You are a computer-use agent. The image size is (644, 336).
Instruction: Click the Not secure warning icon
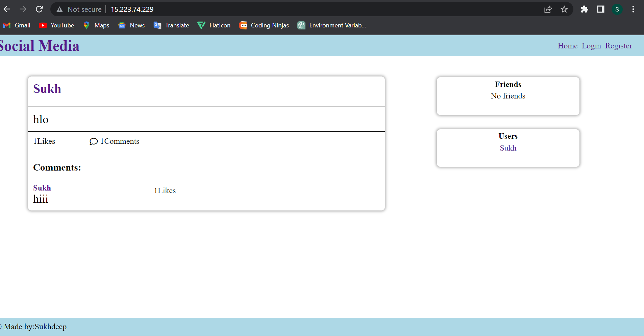click(x=60, y=9)
